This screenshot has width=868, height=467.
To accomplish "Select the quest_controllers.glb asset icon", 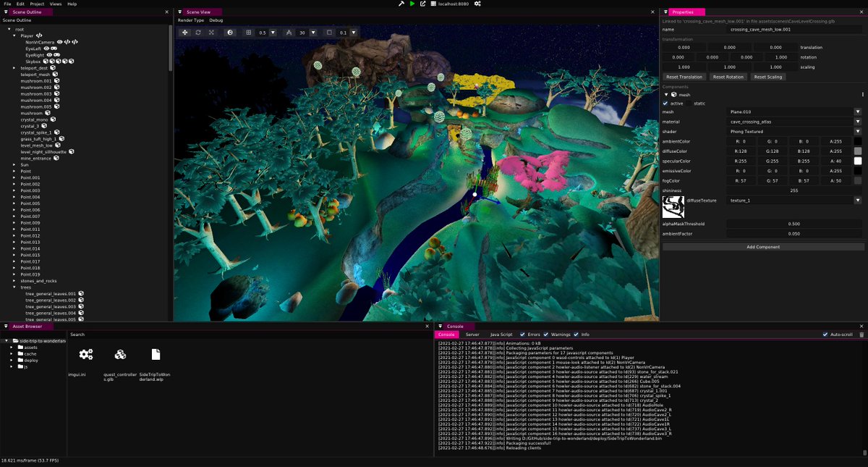I will pos(121,355).
